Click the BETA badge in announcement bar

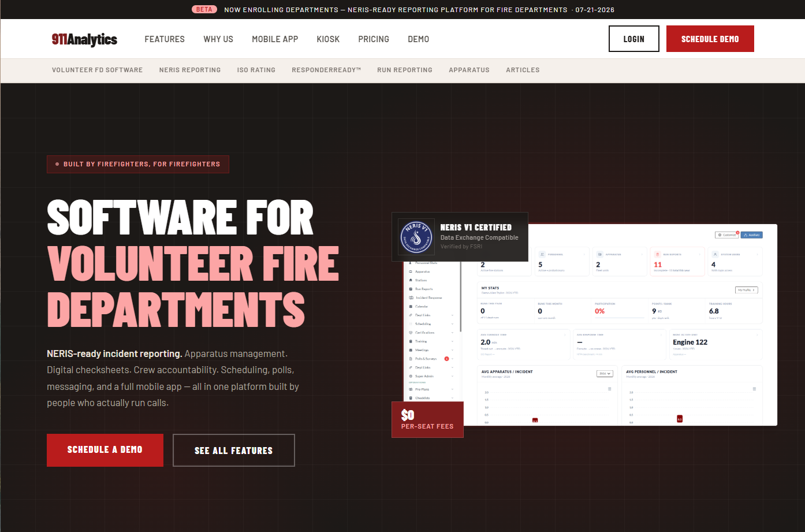click(x=204, y=9)
